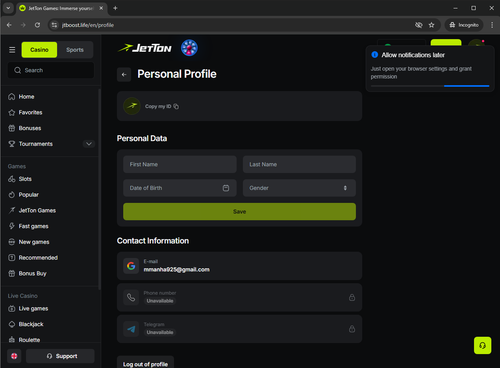Open Favorites in the sidebar
The width and height of the screenshot is (500, 368).
coord(30,112)
